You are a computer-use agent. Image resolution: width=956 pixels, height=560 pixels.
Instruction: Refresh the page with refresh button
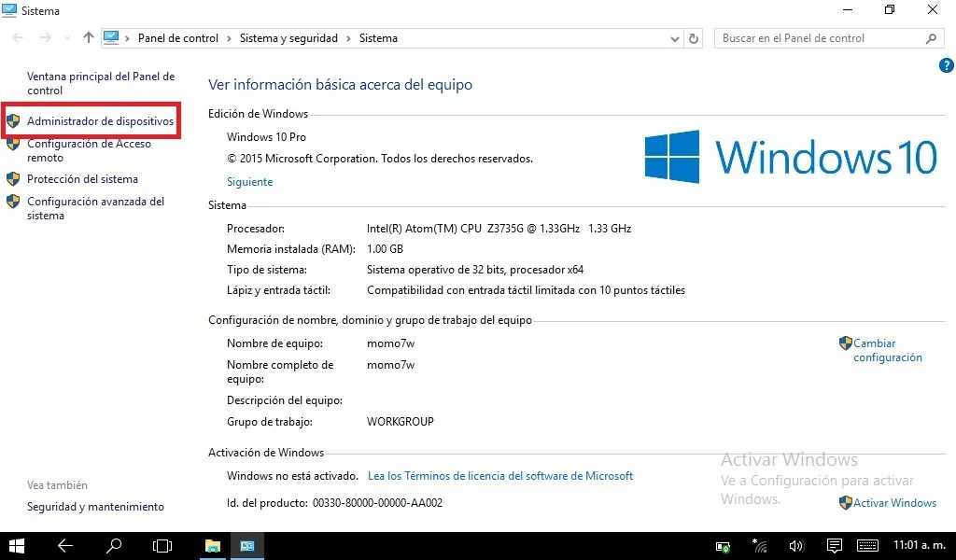click(694, 38)
